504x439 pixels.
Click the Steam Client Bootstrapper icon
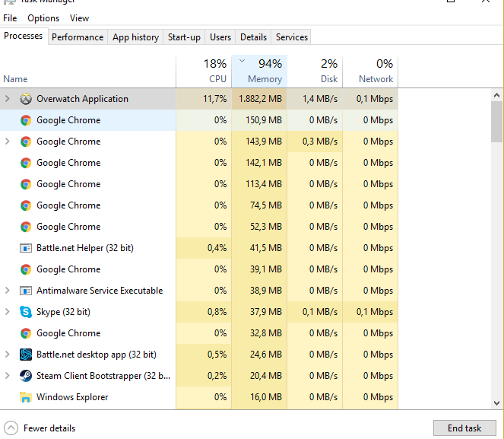[x=25, y=376]
